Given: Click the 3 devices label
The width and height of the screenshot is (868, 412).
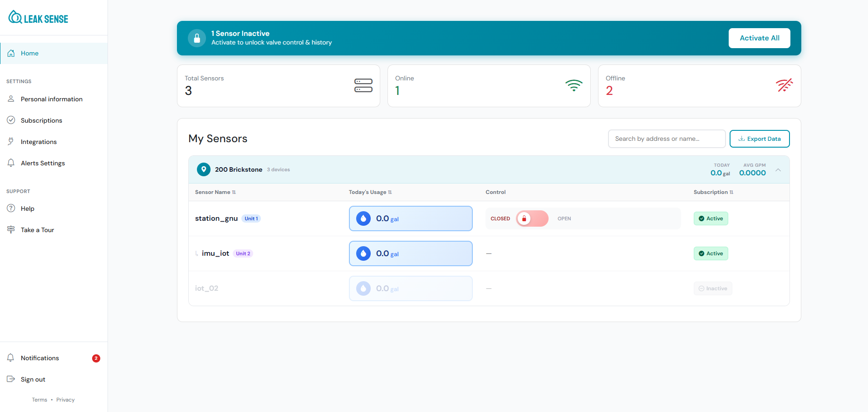Looking at the screenshot, I should tap(278, 169).
